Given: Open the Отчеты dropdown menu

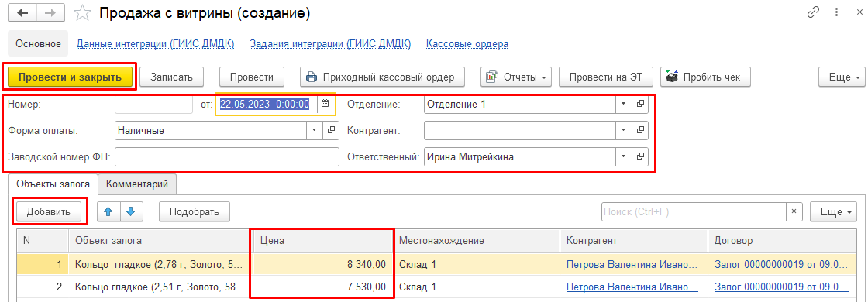Looking at the screenshot, I should click(516, 77).
